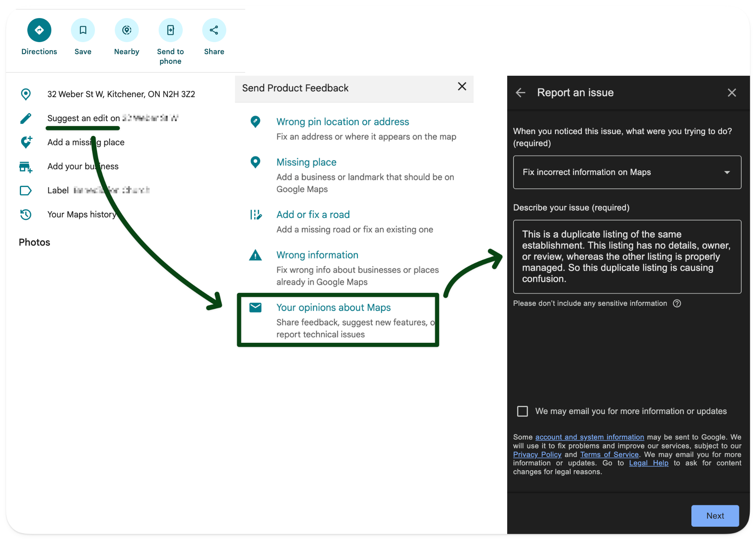Enable the email for more information checkbox

pos(522,411)
